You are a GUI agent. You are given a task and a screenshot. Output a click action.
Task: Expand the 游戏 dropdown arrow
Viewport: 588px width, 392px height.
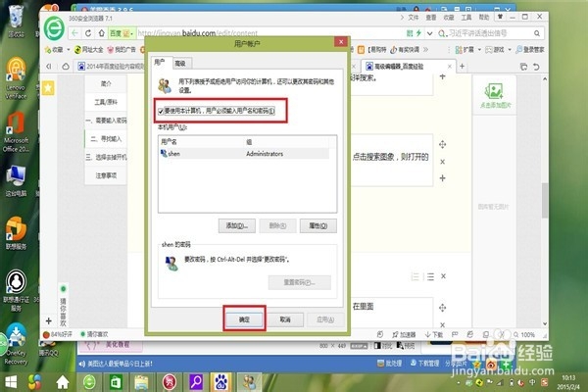[x=510, y=50]
